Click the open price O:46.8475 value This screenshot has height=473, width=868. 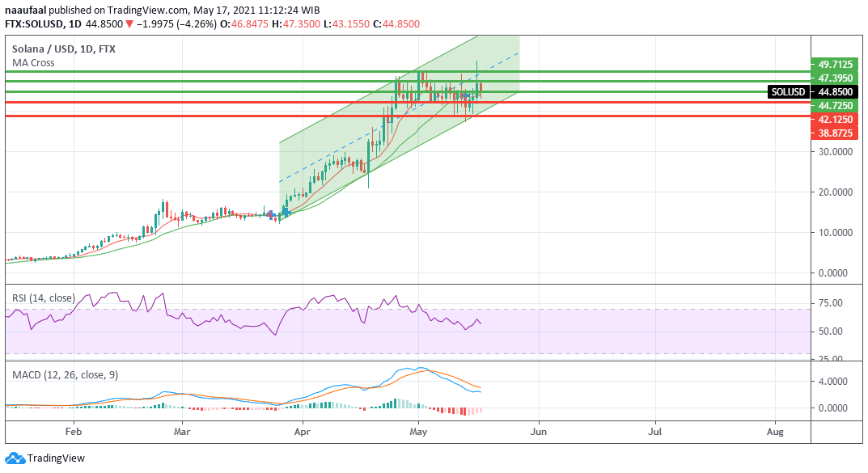pos(244,23)
